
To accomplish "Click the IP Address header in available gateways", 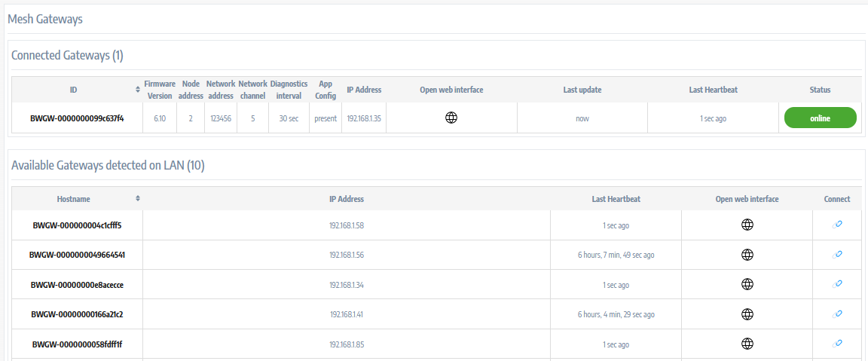I will tap(347, 199).
